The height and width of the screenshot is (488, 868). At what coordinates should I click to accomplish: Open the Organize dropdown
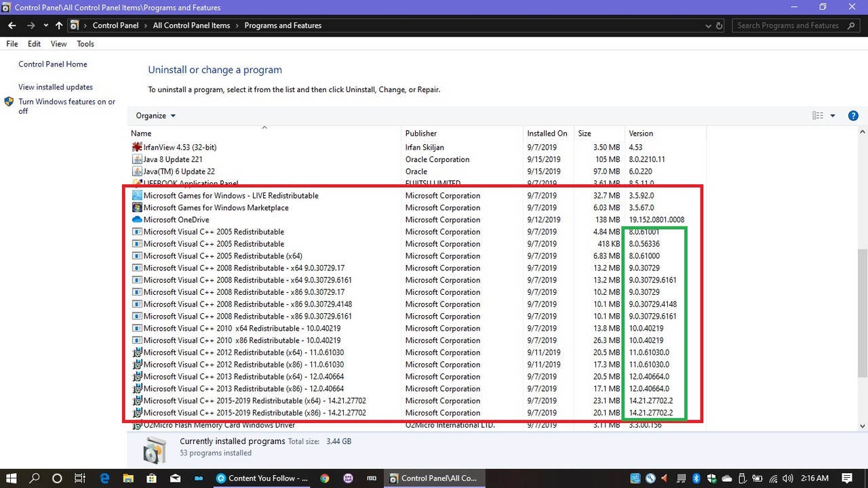click(155, 116)
